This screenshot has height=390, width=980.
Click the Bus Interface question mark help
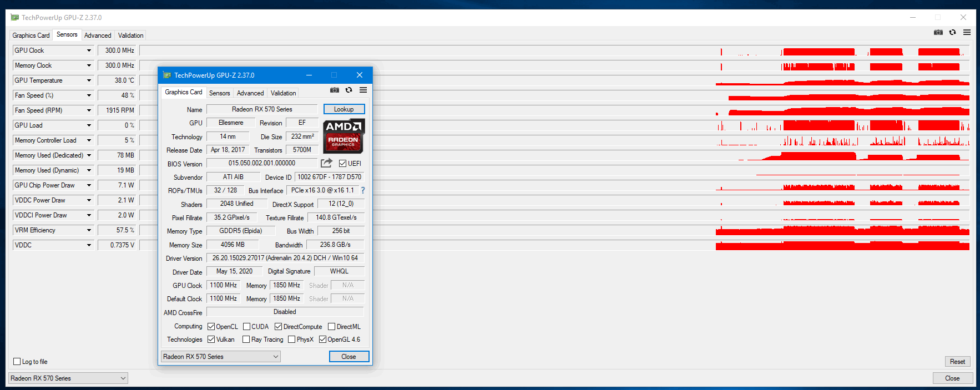click(363, 190)
